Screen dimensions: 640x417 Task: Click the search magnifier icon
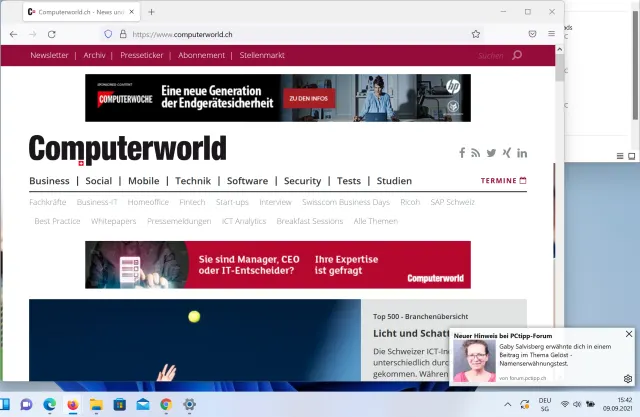point(517,56)
